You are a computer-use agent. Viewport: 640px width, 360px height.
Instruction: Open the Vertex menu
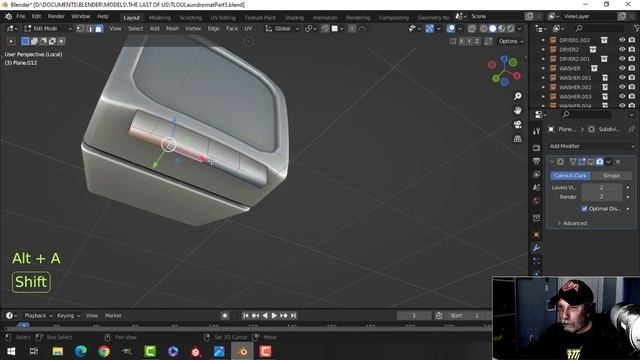click(193, 29)
